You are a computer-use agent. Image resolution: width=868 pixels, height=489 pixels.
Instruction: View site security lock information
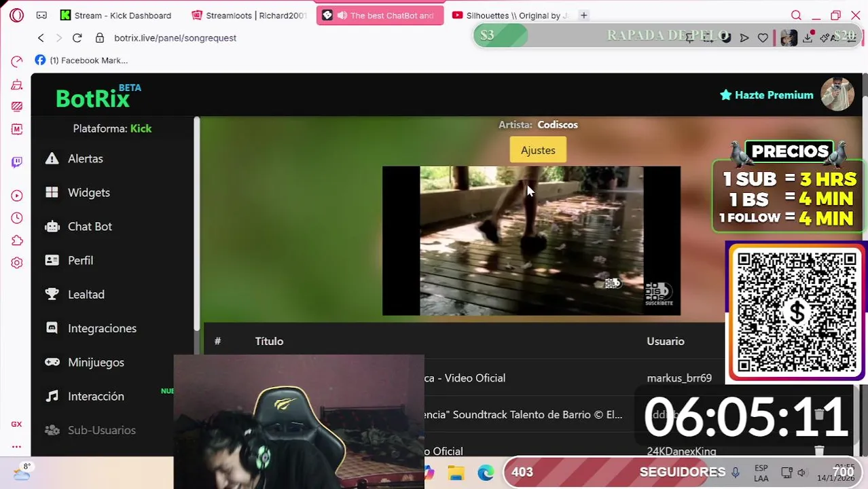[100, 38]
